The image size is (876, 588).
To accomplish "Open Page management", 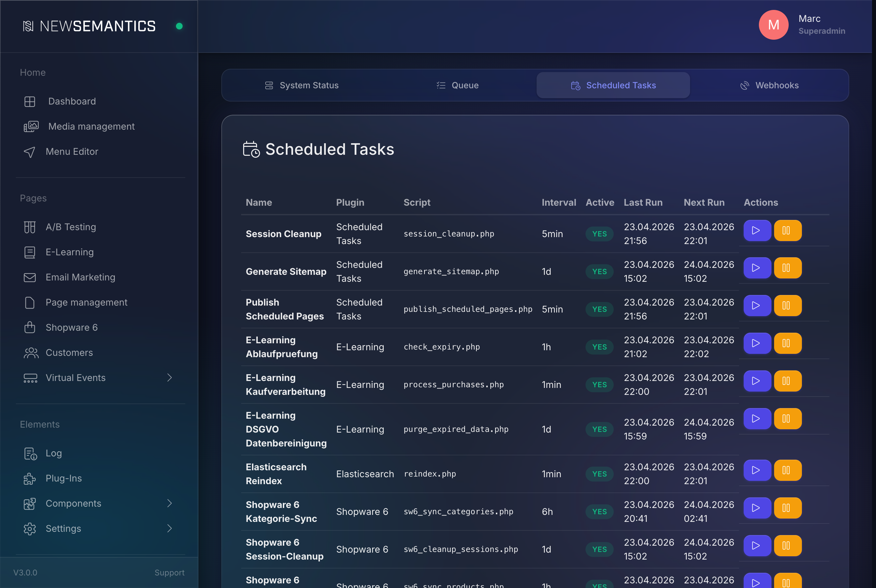I will [x=75, y=302].
